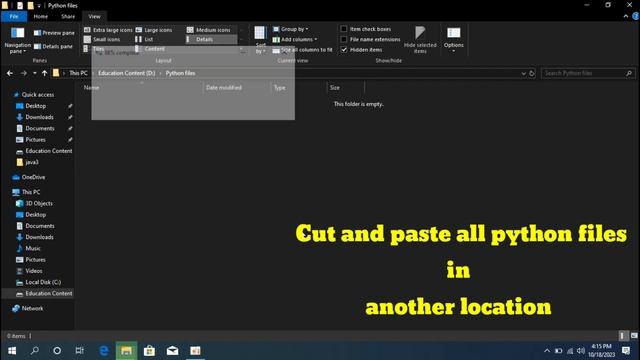This screenshot has width=640, height=360.
Task: Open the Navigation pane dropdown
Action: [x=18, y=40]
